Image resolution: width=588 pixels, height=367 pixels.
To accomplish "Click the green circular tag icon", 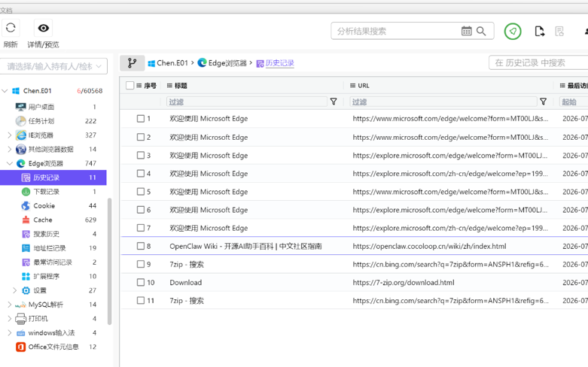I will pyautogui.click(x=513, y=32).
